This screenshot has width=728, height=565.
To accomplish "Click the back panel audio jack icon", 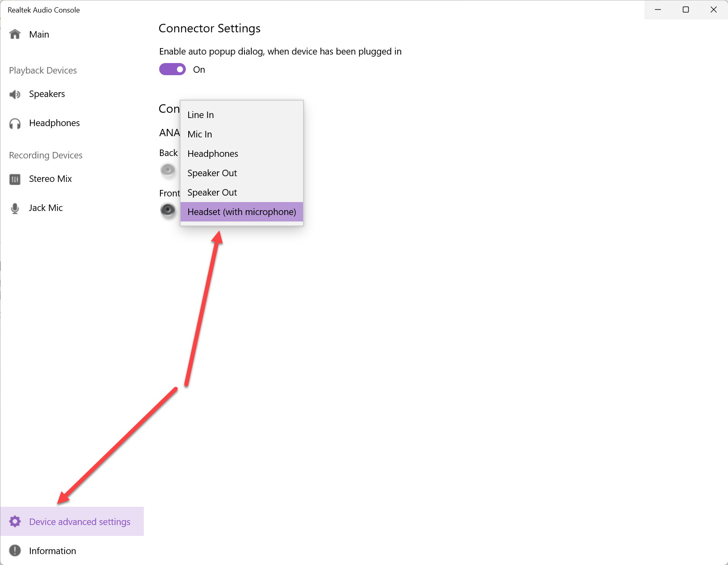I will pyautogui.click(x=168, y=170).
